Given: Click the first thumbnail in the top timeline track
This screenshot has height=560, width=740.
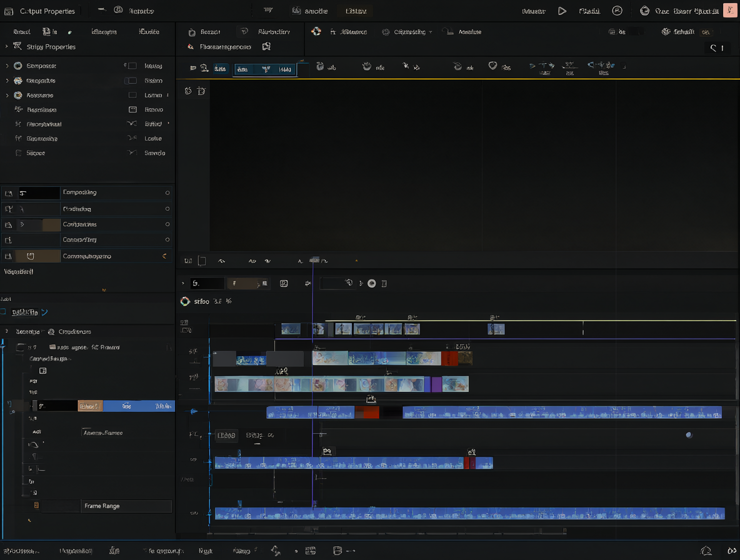Looking at the screenshot, I should (x=291, y=329).
